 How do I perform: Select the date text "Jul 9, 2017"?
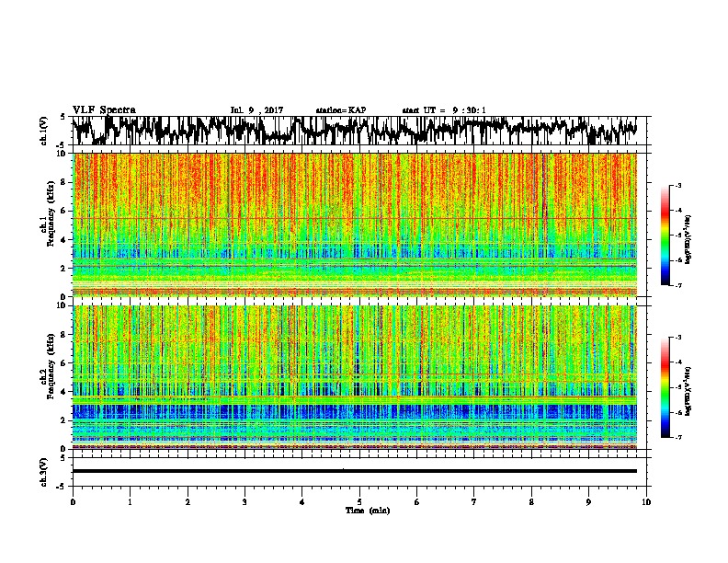coord(256,110)
